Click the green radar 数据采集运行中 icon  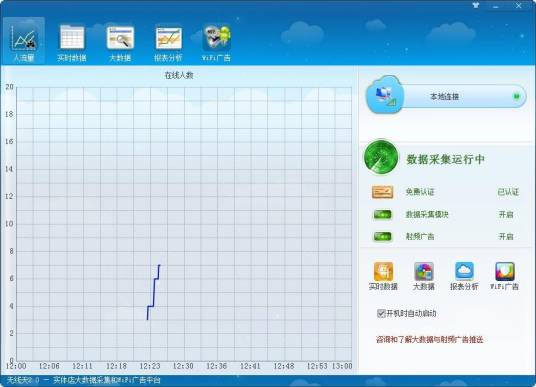pyautogui.click(x=381, y=157)
